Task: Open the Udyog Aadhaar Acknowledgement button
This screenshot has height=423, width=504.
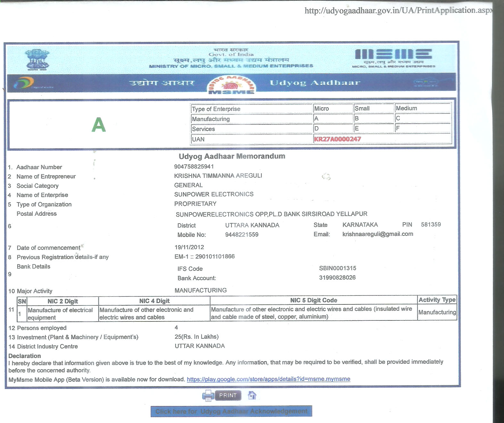Action: tap(231, 411)
